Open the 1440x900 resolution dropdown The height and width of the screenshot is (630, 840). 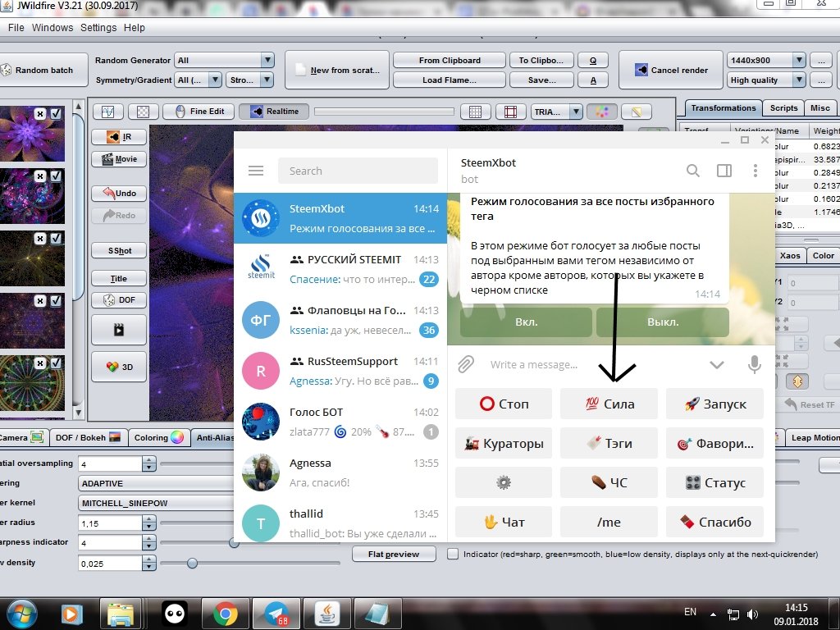(x=766, y=60)
